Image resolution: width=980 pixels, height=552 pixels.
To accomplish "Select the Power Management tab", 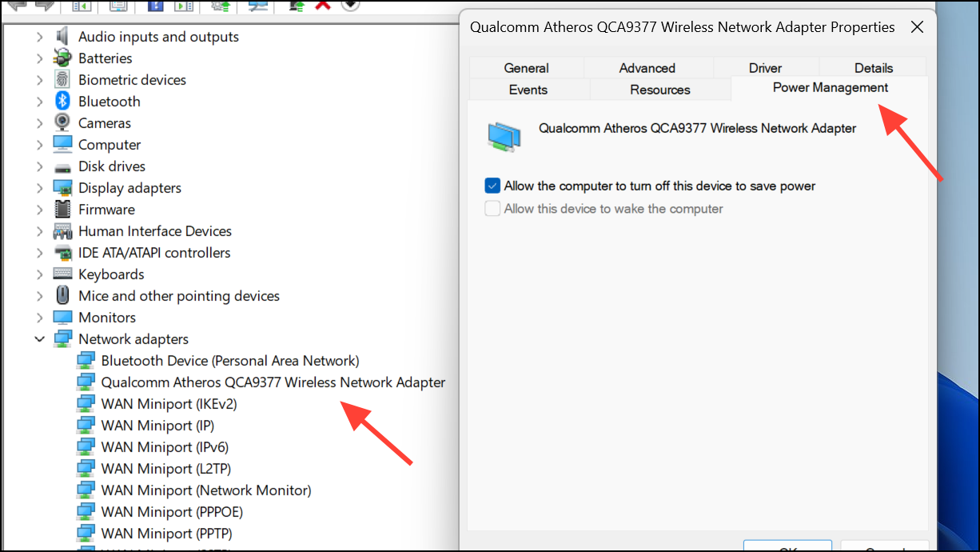I will (x=831, y=88).
